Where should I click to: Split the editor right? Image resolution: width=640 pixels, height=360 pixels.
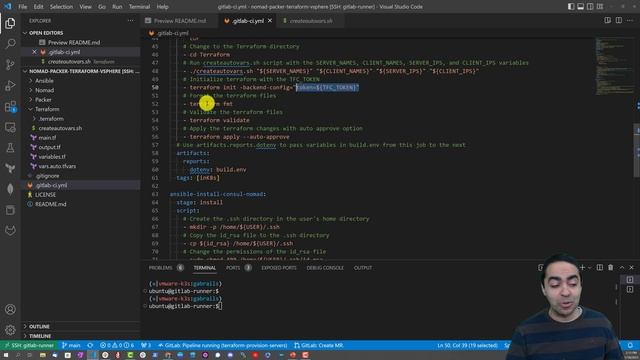click(619, 20)
